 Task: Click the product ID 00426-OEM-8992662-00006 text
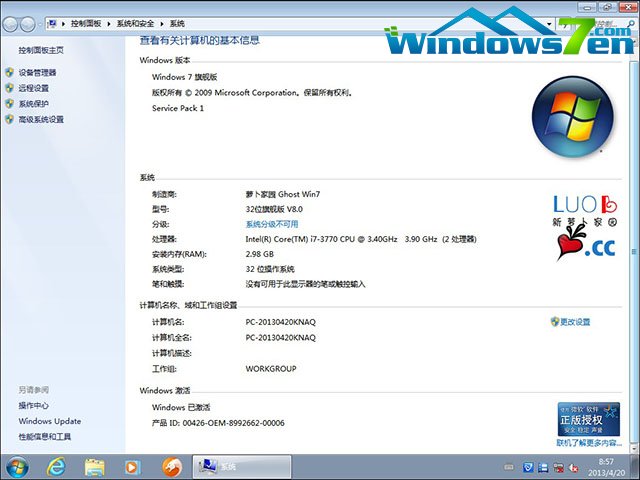218,423
